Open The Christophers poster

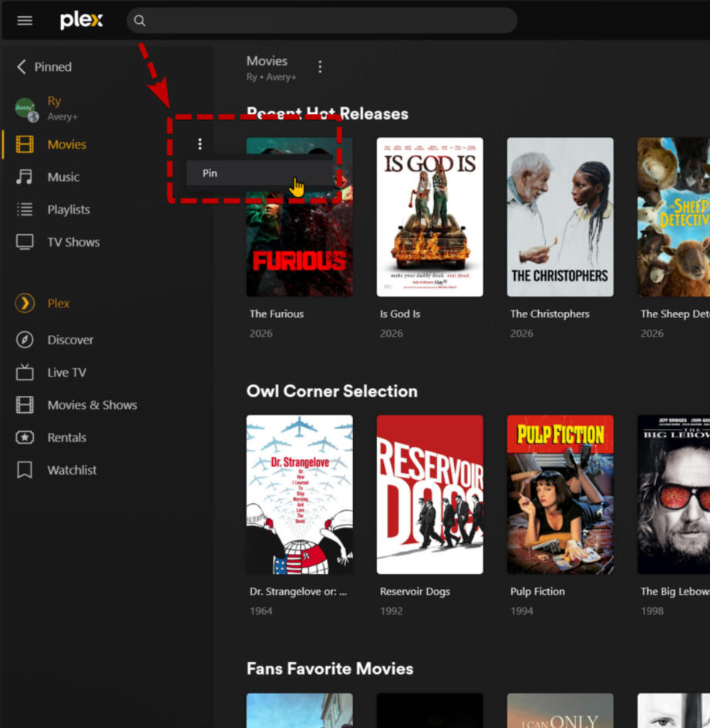click(560, 216)
